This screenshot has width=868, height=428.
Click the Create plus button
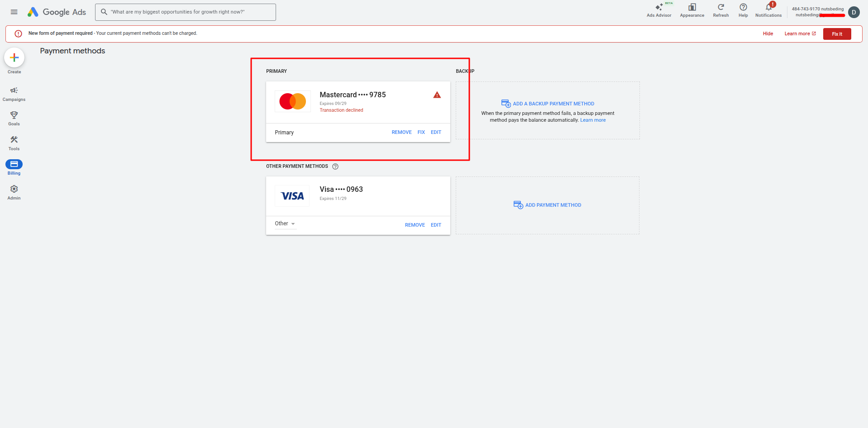click(x=14, y=57)
